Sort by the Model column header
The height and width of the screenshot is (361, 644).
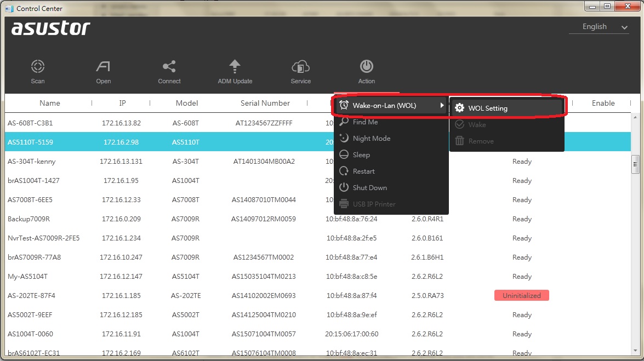pyautogui.click(x=187, y=103)
